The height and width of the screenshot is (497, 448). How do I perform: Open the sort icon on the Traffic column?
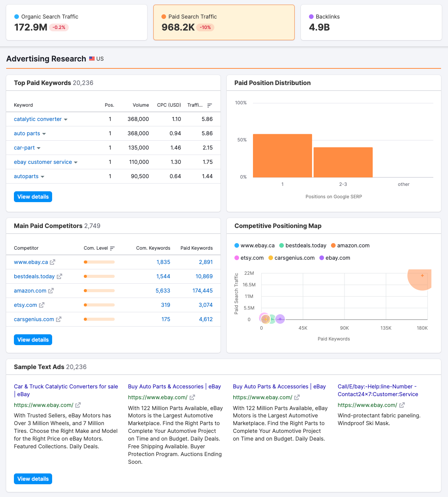[x=209, y=105]
